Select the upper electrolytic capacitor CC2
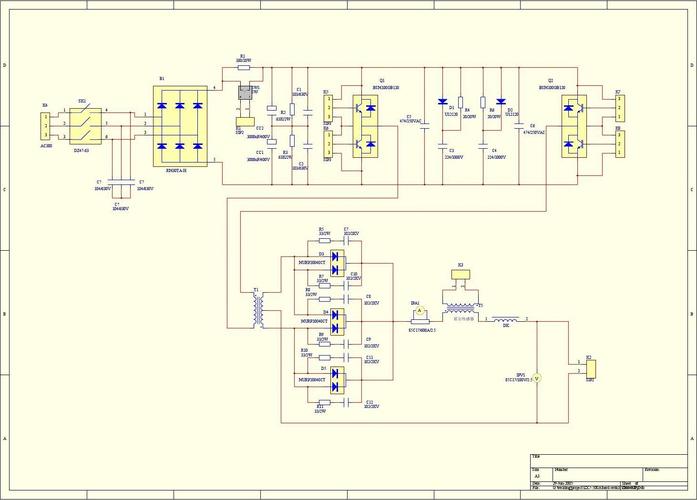Image resolution: width=697 pixels, height=500 pixels. coord(272,108)
